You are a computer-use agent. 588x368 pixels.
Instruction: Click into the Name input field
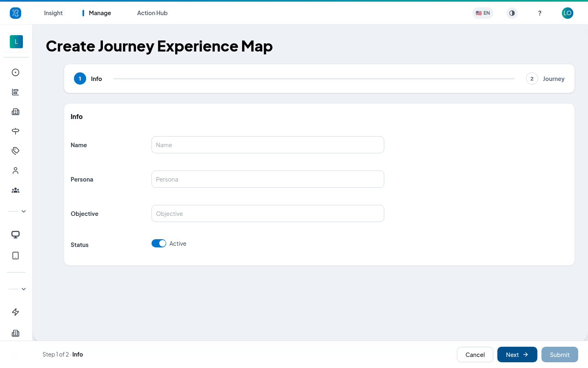pos(268,145)
